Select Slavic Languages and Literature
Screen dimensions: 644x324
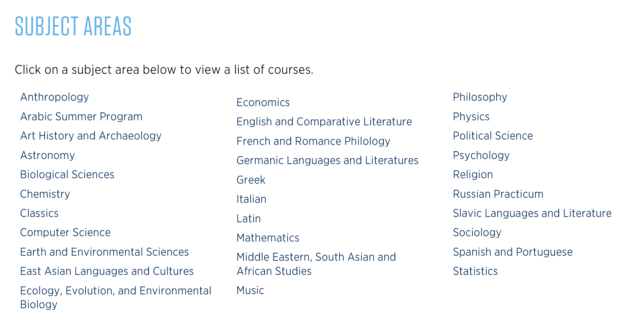[x=532, y=213]
